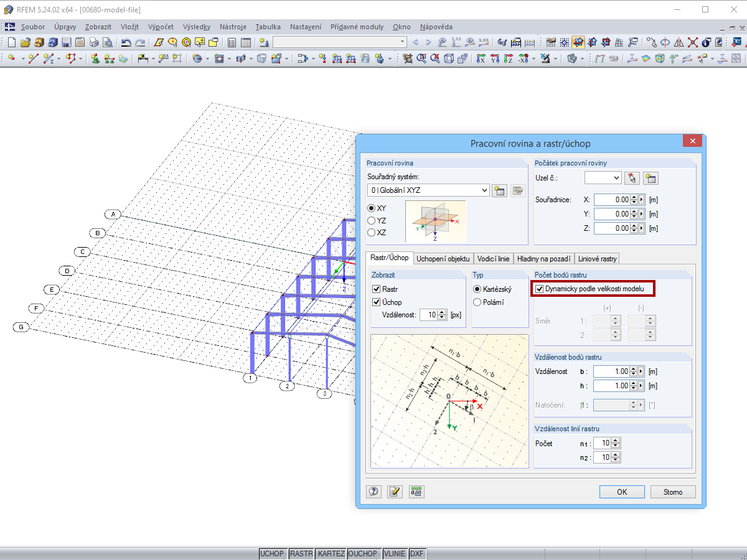This screenshot has width=747, height=560.
Task: Switch to Uchopení objektu tab
Action: tap(443, 258)
